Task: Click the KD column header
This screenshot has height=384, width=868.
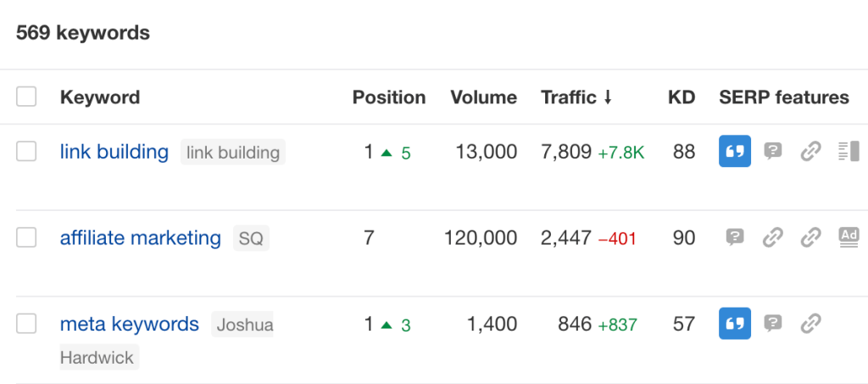Action: coord(682,97)
